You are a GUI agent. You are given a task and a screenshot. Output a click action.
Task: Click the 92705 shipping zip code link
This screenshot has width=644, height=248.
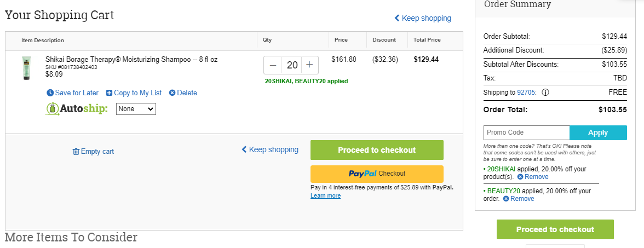point(526,93)
